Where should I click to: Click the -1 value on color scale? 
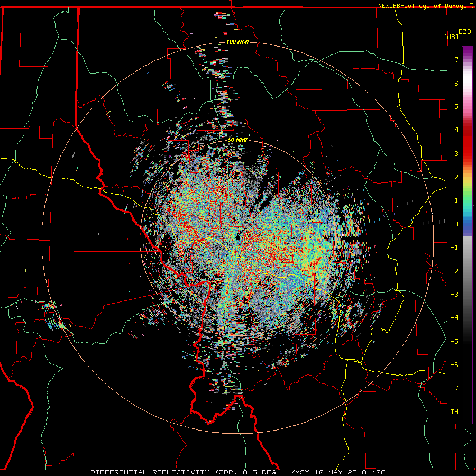coord(454,248)
